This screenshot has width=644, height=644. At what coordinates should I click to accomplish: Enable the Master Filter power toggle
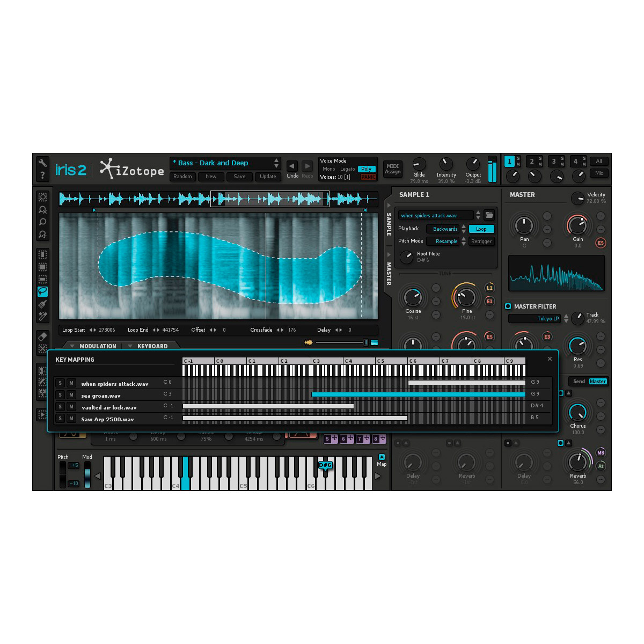tap(508, 306)
